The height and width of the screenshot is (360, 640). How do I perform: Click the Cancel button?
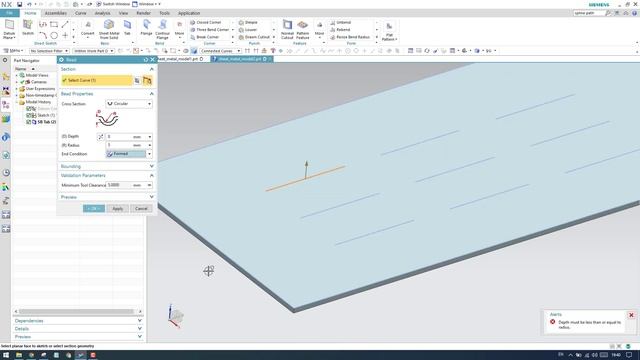pos(141,209)
